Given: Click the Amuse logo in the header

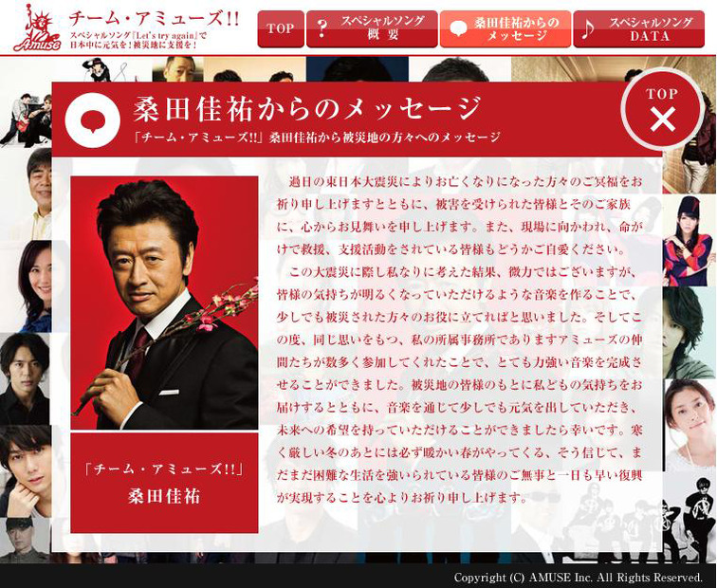Looking at the screenshot, I should (x=34, y=28).
